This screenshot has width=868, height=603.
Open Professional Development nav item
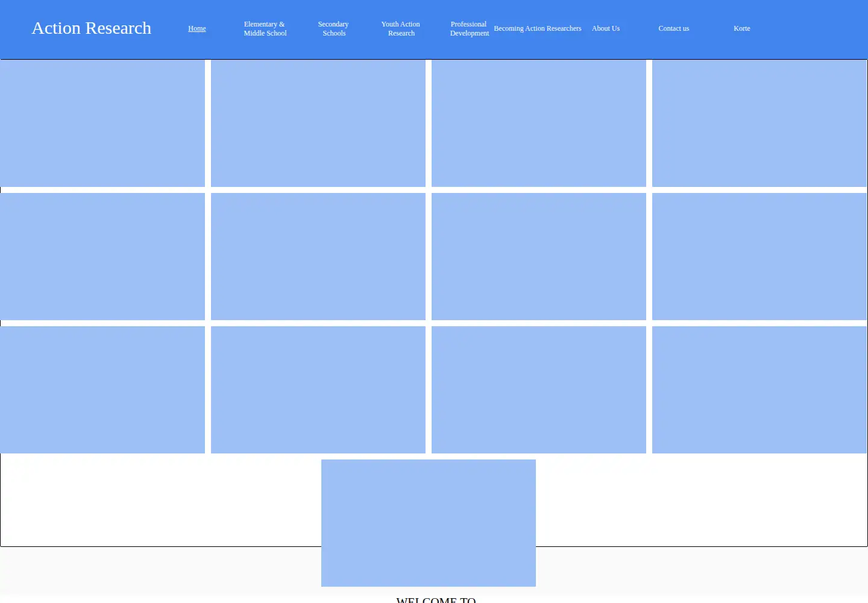pos(469,28)
